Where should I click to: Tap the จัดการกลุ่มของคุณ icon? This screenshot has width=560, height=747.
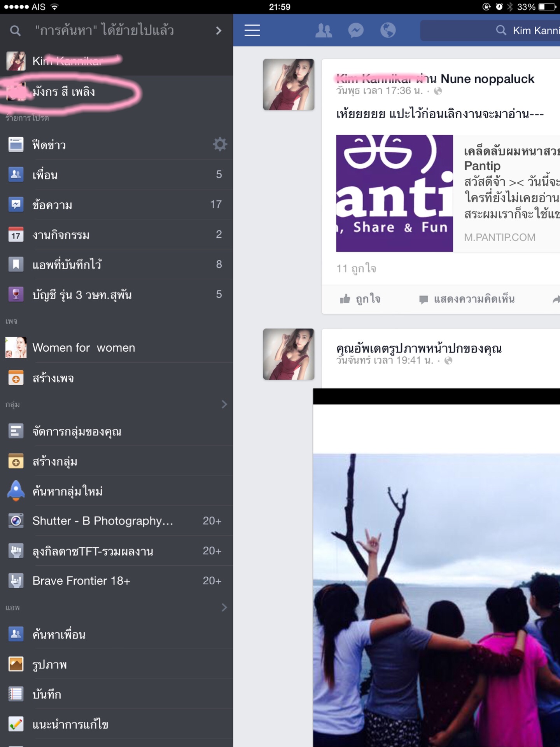click(x=16, y=431)
